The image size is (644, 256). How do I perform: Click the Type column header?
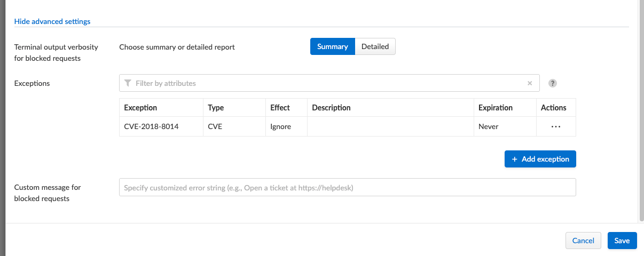pos(216,108)
